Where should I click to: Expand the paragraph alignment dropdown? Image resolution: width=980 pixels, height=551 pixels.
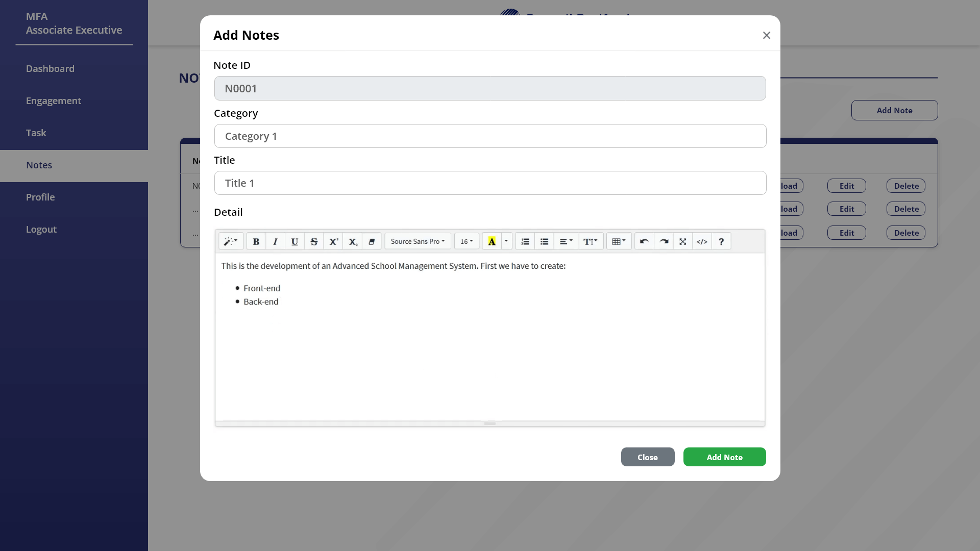click(x=566, y=241)
